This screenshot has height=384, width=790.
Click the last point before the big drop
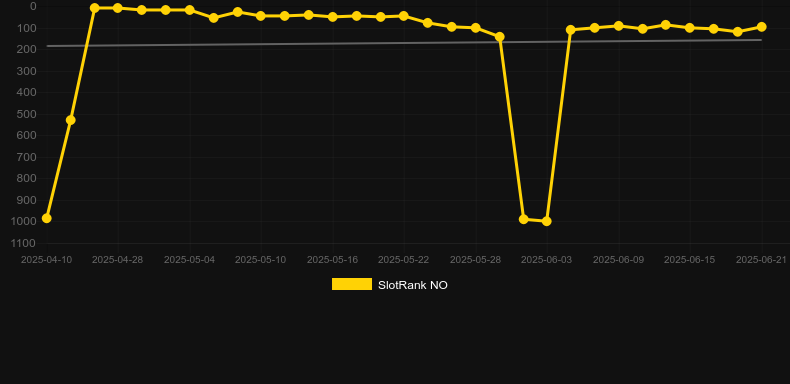(x=500, y=37)
